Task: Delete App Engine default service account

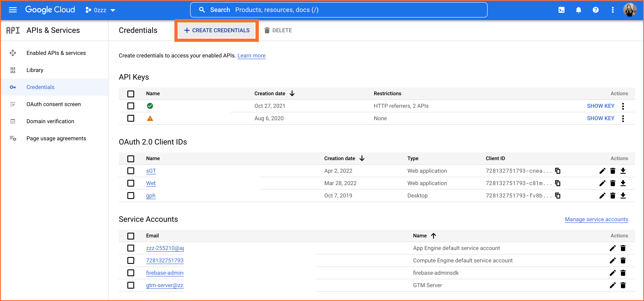Action: click(x=623, y=248)
